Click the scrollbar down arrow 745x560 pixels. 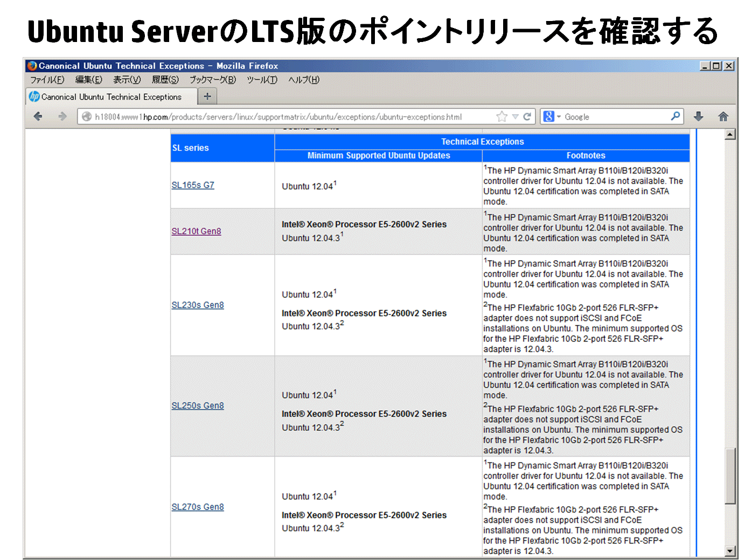(730, 551)
